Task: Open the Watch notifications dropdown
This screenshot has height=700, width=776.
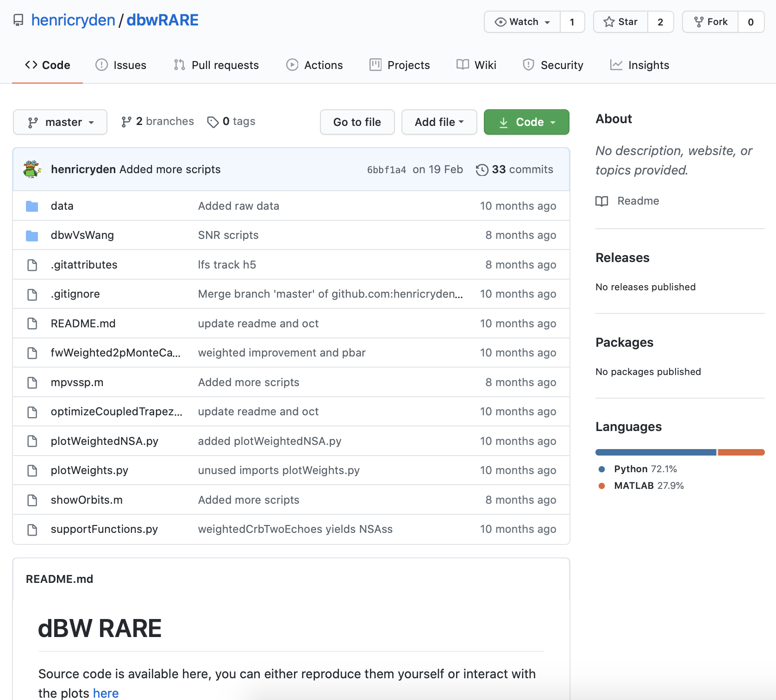Action: 522,22
